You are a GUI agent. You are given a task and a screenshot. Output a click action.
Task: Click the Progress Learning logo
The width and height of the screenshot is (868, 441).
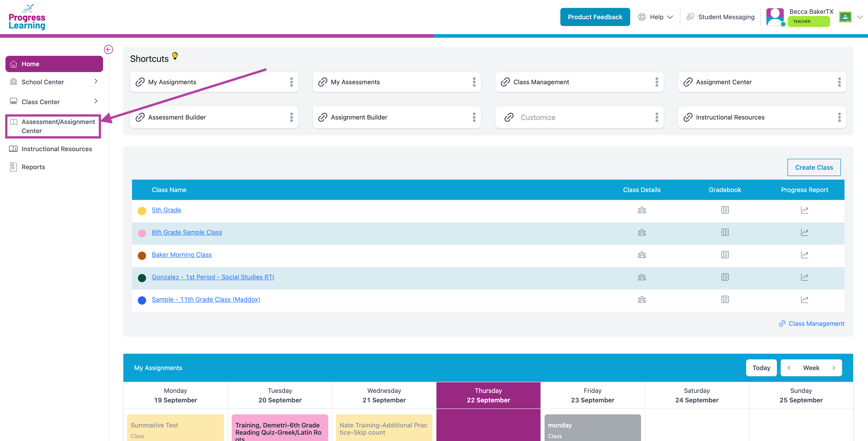tap(27, 17)
